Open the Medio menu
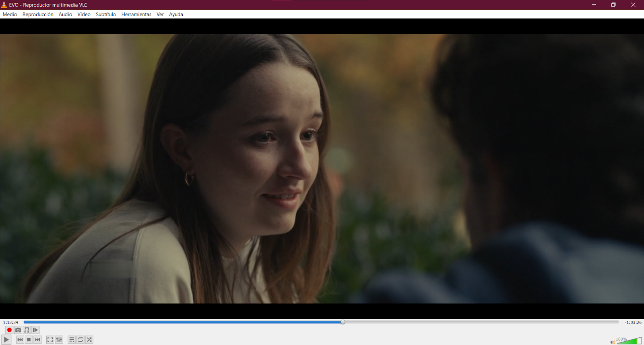Image resolution: width=644 pixels, height=345 pixels. pos(10,14)
